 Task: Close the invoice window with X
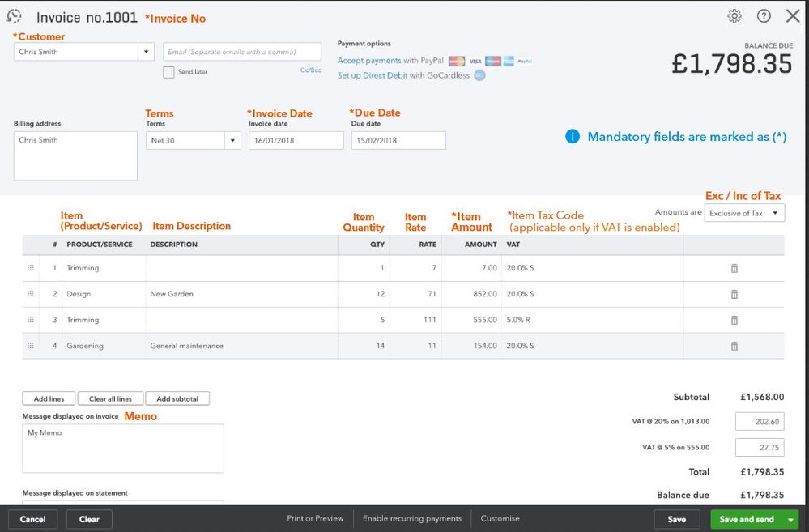pyautogui.click(x=793, y=16)
